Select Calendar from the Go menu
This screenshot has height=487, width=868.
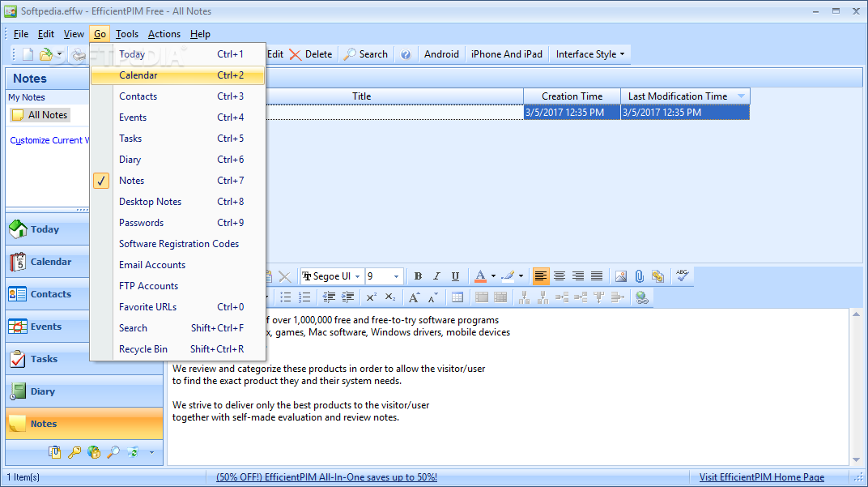(177, 75)
